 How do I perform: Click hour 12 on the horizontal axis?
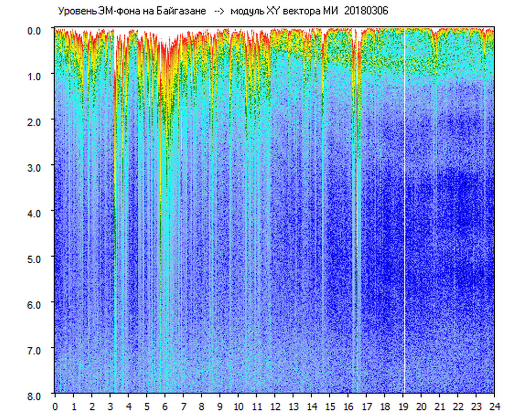[x=275, y=406]
